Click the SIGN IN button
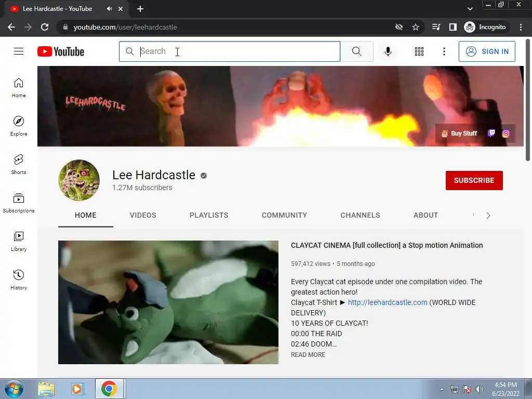This screenshot has height=399, width=532. coord(487,51)
